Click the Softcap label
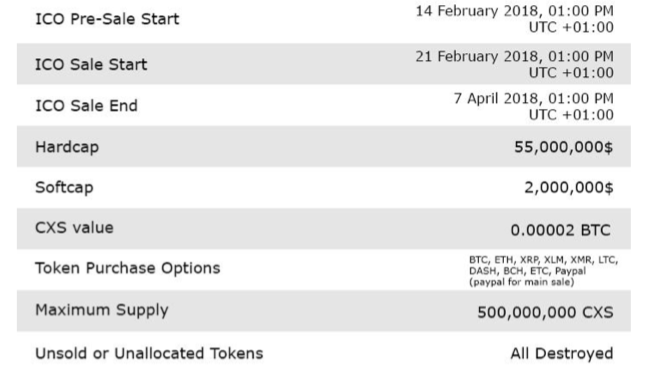 click(x=64, y=188)
